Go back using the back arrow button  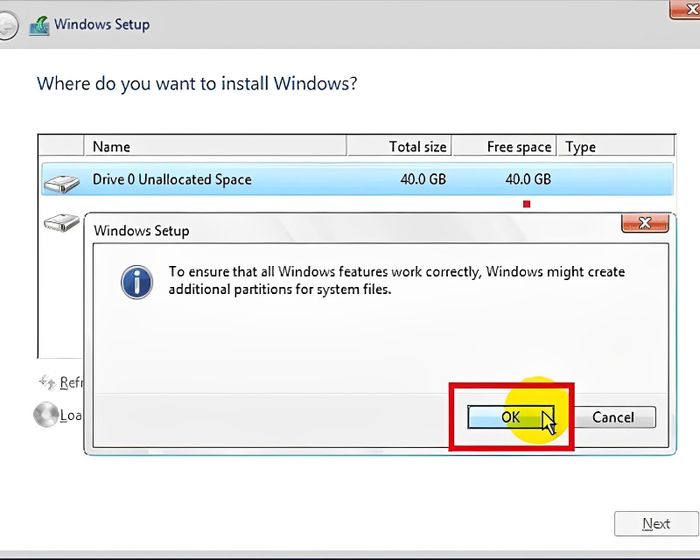coord(7,25)
